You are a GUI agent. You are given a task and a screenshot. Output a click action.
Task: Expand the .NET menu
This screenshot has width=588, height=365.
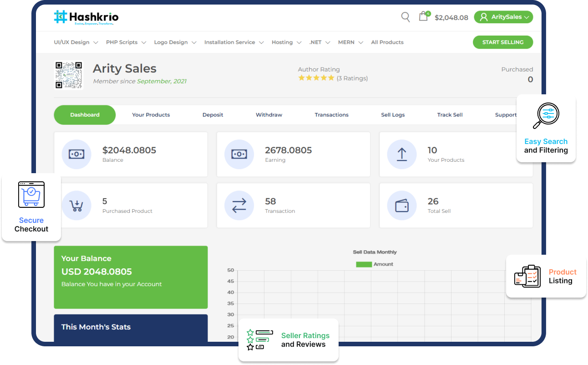(320, 42)
